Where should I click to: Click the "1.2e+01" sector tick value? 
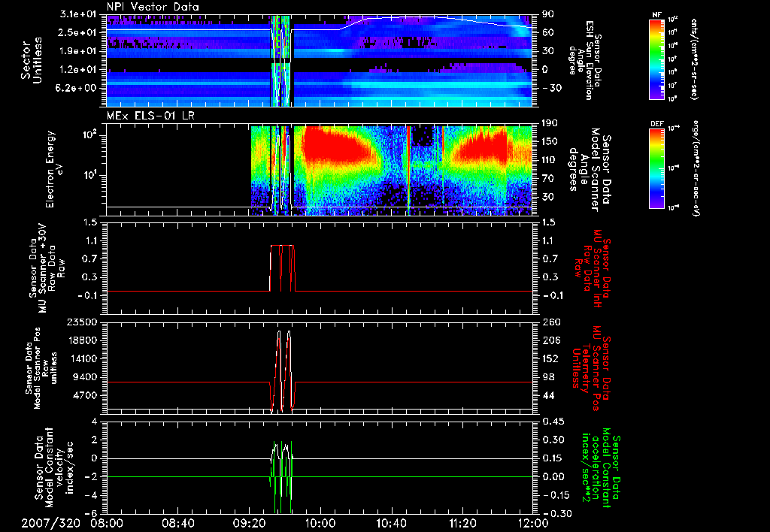(x=77, y=70)
